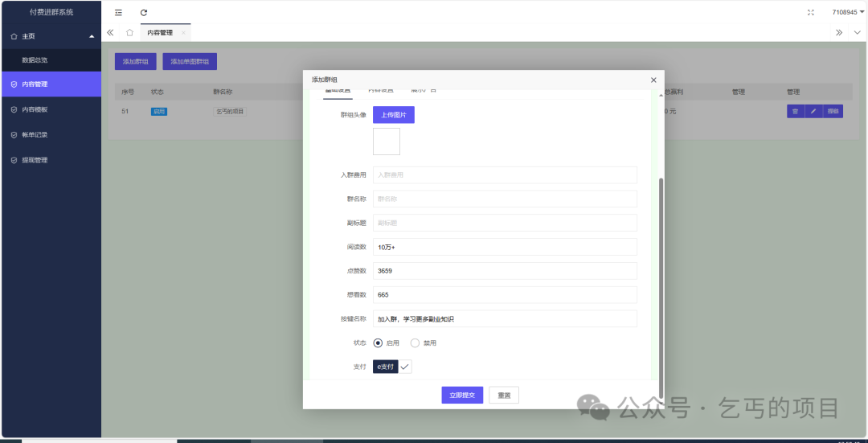Click the 群名称 input field
Image resolution: width=868 pixels, height=443 pixels.
(505, 199)
